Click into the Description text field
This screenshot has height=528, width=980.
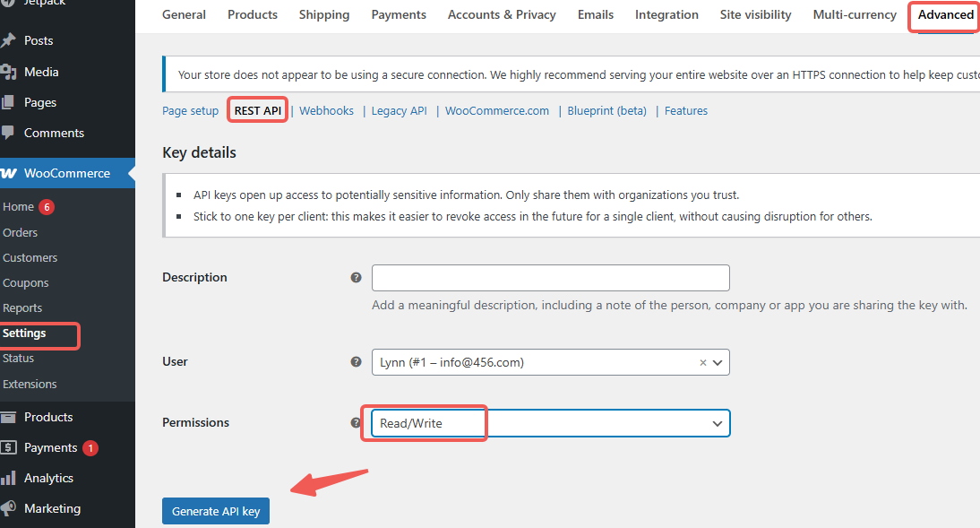tap(550, 278)
